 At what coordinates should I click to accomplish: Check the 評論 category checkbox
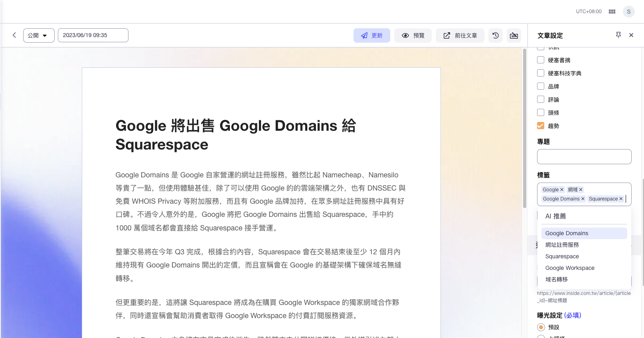point(541,99)
